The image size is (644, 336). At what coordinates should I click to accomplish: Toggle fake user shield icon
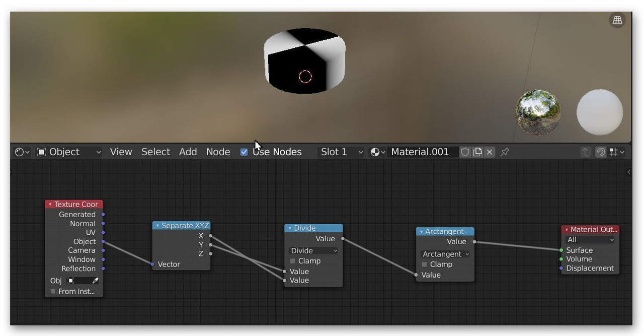[465, 152]
